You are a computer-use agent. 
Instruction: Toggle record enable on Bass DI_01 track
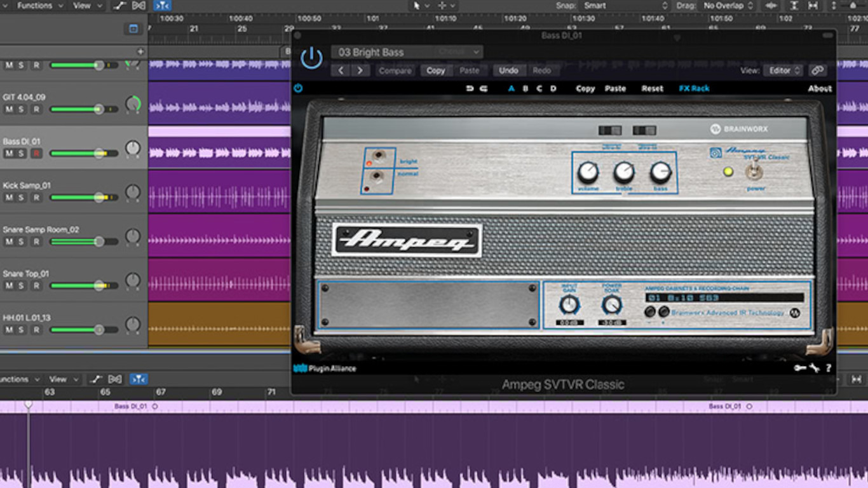pos(36,154)
